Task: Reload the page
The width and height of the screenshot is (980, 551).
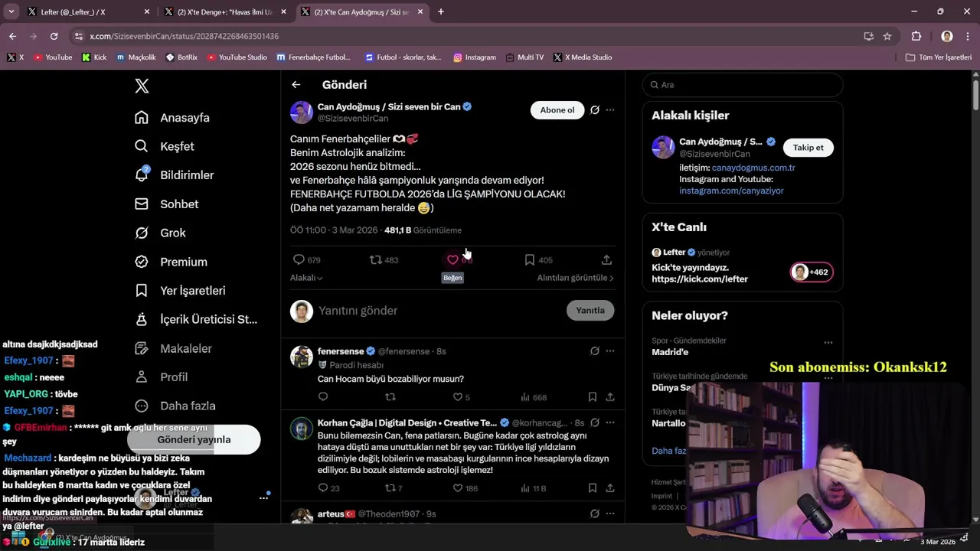Action: [x=54, y=36]
